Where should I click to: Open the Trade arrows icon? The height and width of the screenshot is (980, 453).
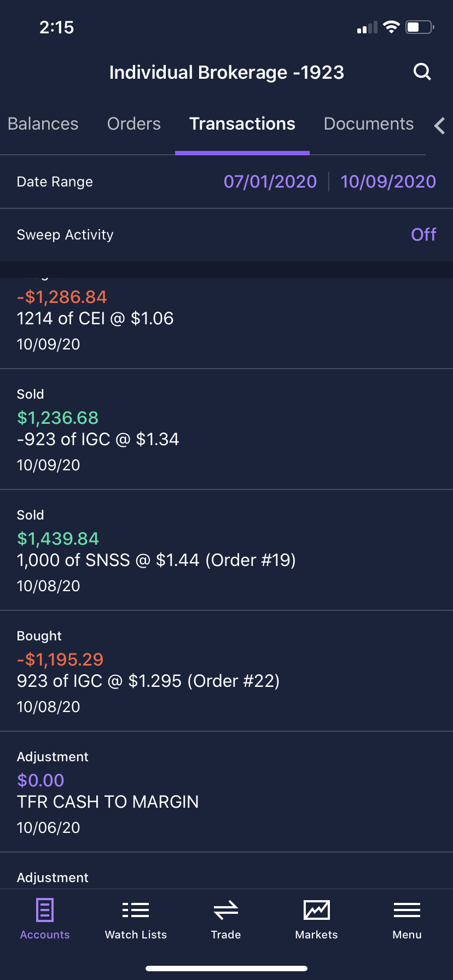pyautogui.click(x=226, y=911)
